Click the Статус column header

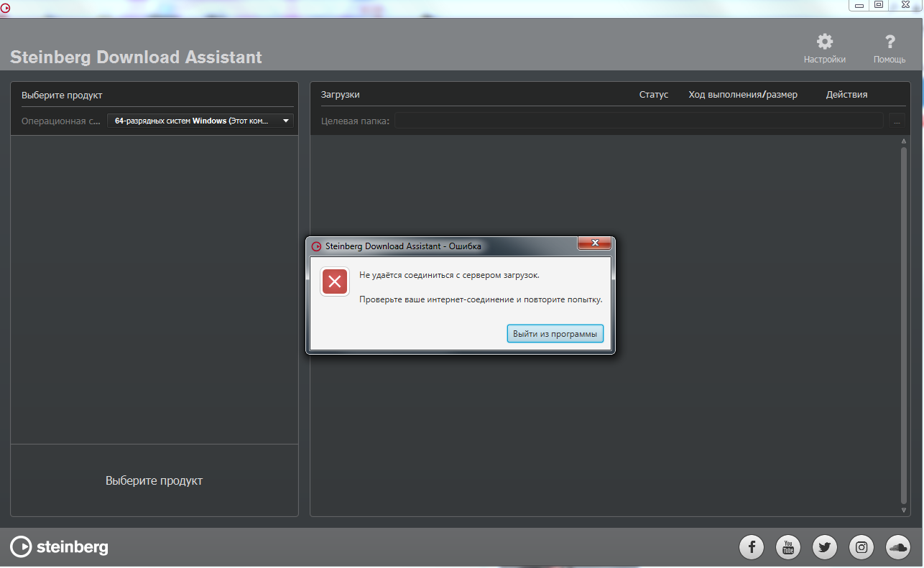[654, 95]
